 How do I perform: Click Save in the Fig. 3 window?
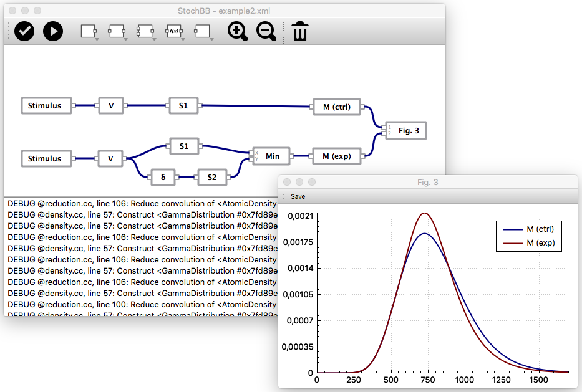pyautogui.click(x=298, y=196)
